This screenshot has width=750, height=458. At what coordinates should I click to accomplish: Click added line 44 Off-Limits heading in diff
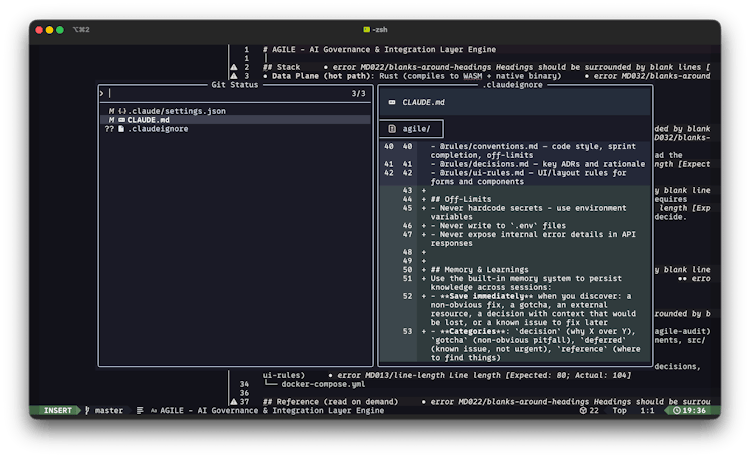point(463,199)
